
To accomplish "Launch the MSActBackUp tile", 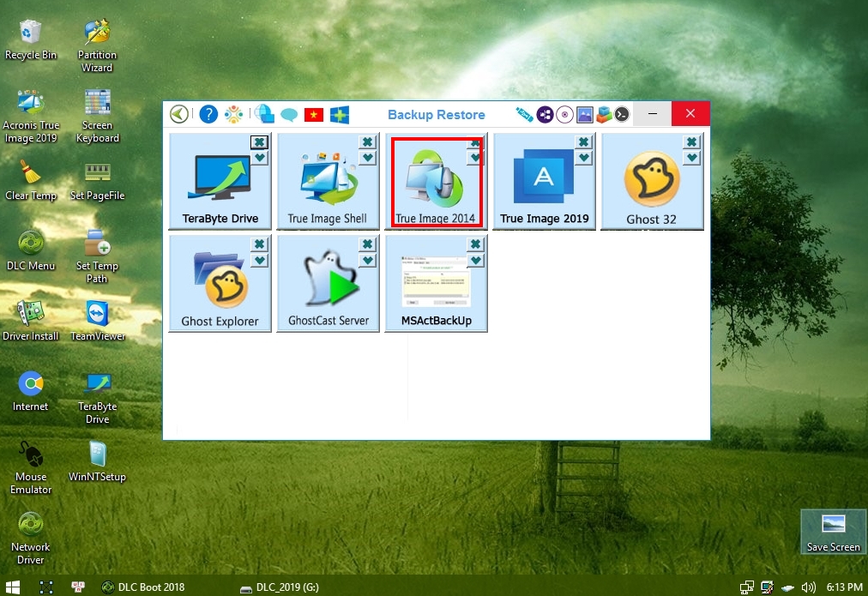I will (436, 283).
